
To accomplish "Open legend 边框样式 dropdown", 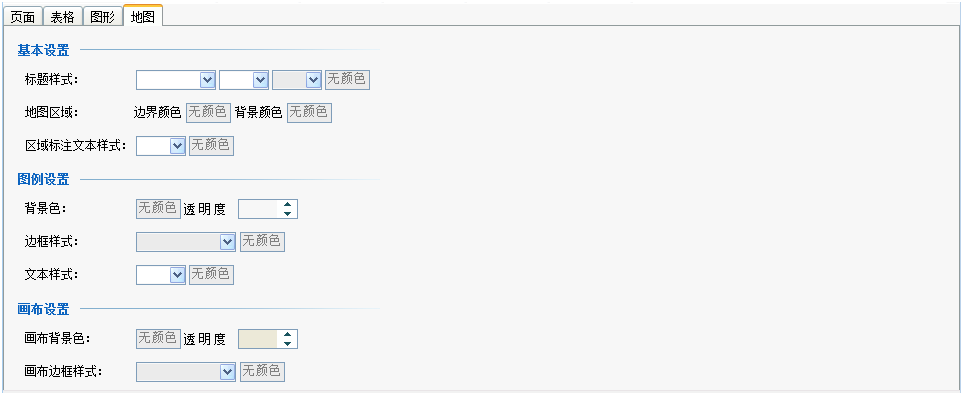I will coord(186,242).
